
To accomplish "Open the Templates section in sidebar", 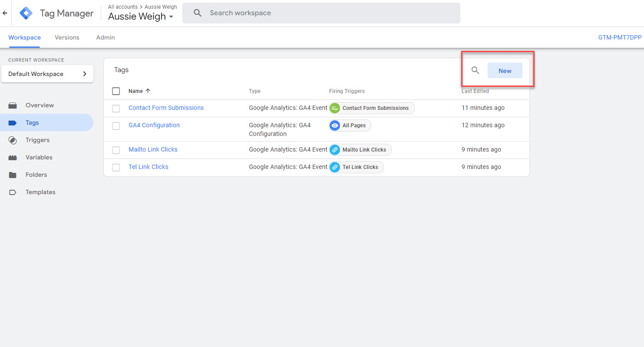I will pos(40,192).
